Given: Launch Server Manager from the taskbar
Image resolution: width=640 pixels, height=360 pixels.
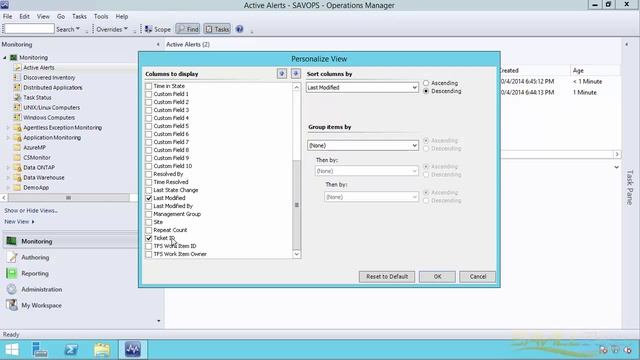Looking at the screenshot, I should point(40,350).
